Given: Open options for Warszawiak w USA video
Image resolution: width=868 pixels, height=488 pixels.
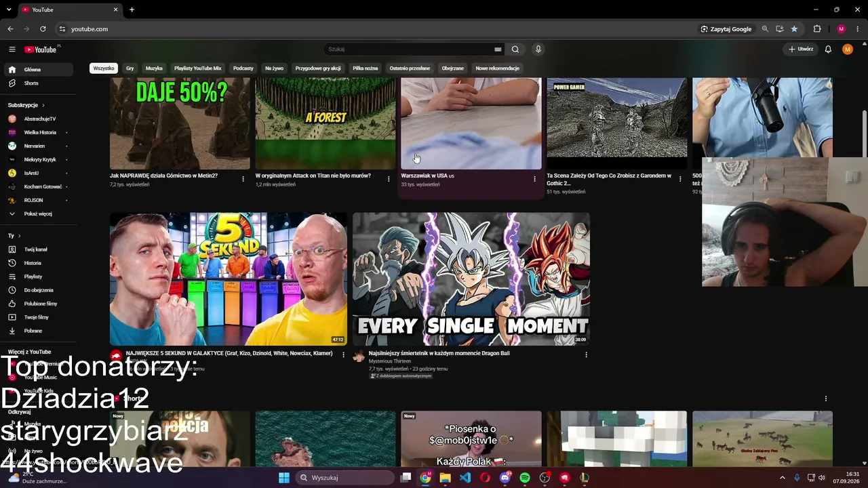Looking at the screenshot, I should [534, 179].
